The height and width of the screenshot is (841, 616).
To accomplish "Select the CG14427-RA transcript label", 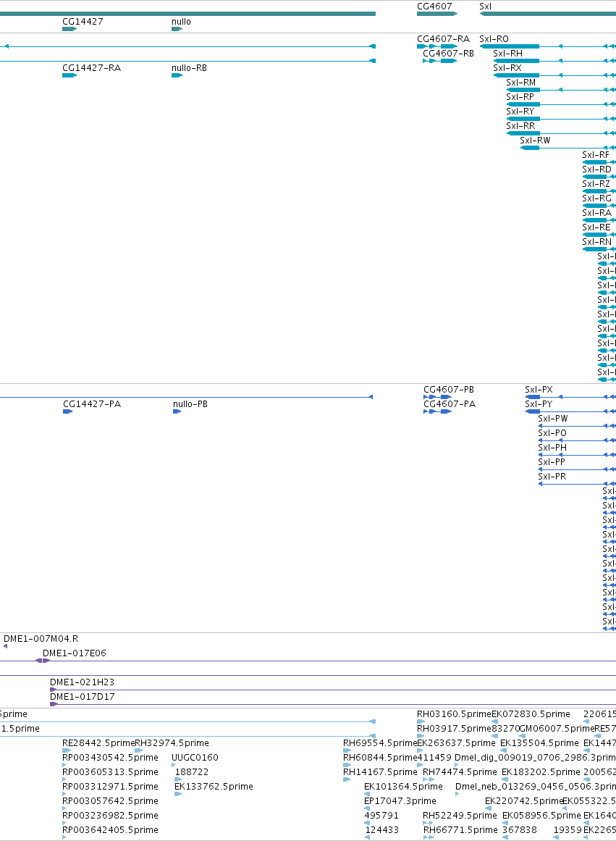I will (x=92, y=68).
